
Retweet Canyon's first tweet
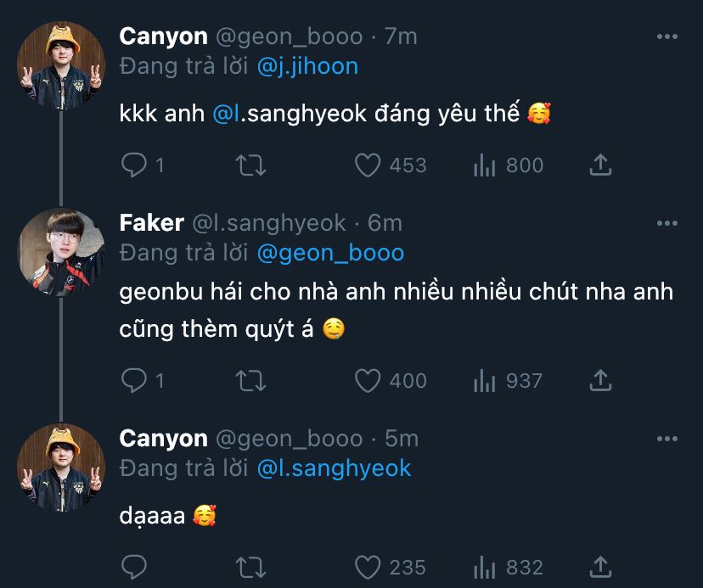250,165
